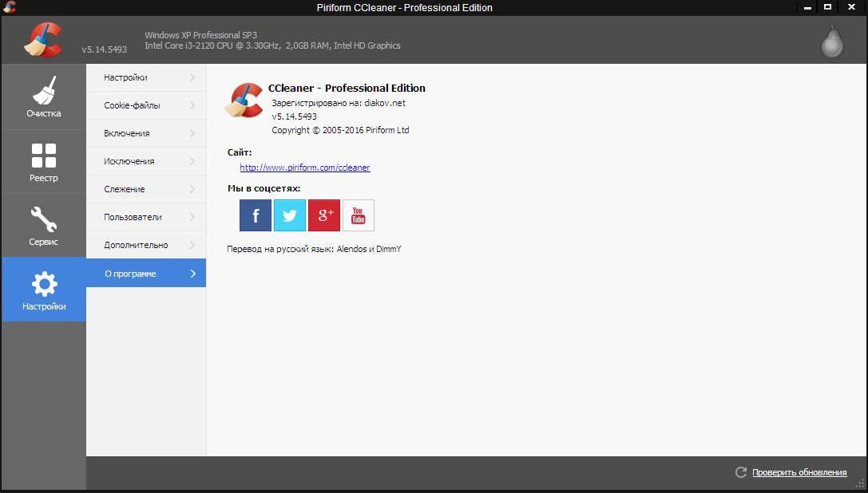Click the v5.14.5493 text in About panel

(x=294, y=116)
